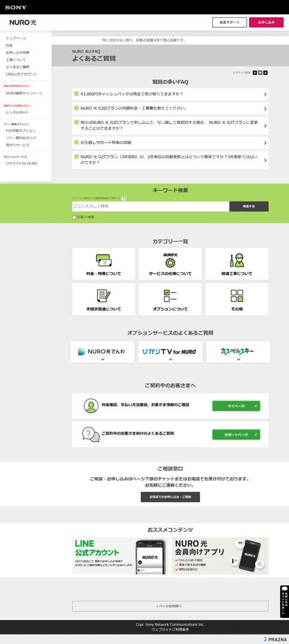Open arrow for 43,000円キャッシュバック question

(265, 94)
